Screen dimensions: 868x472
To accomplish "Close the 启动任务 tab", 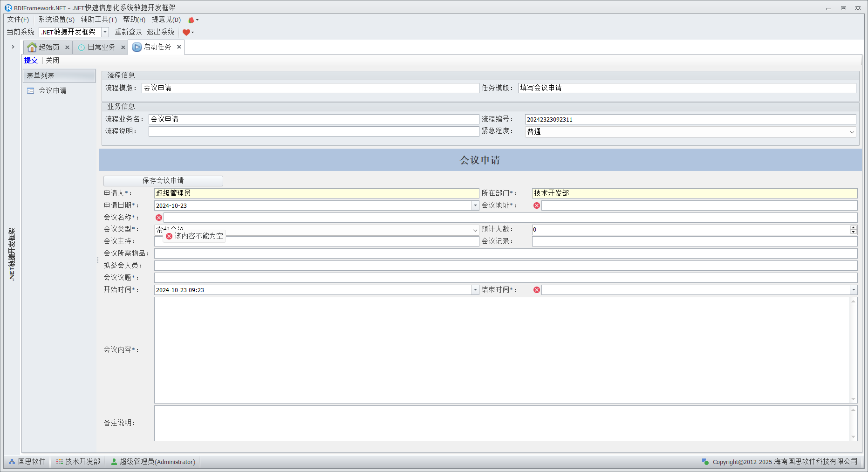I will (x=179, y=47).
